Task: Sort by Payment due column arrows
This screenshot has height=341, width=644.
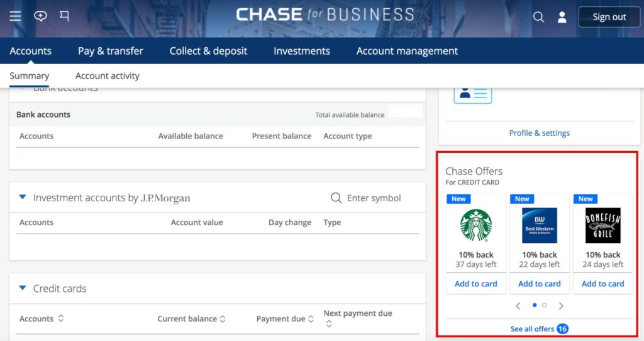Action: pos(311,319)
